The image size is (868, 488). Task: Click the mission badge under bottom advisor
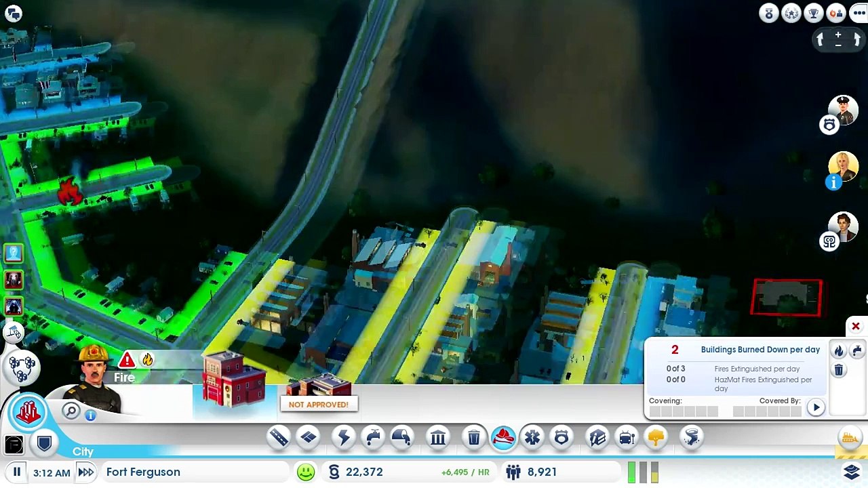pyautogui.click(x=829, y=242)
